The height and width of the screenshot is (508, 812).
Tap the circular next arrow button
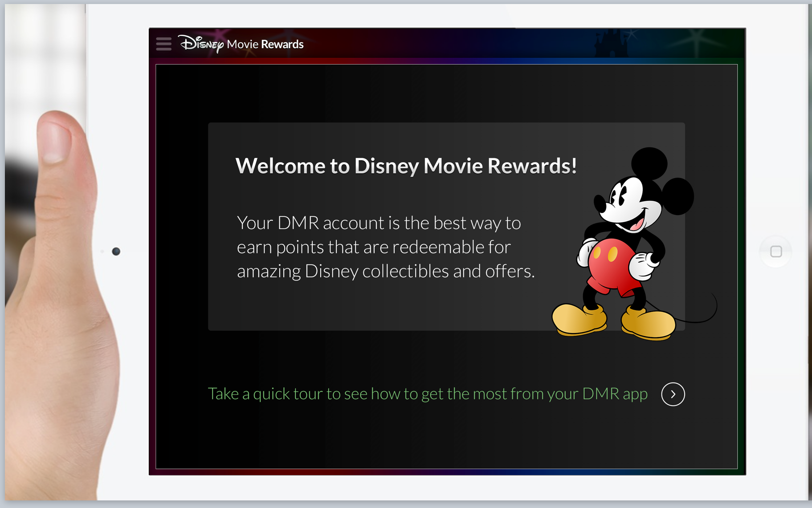tap(673, 394)
